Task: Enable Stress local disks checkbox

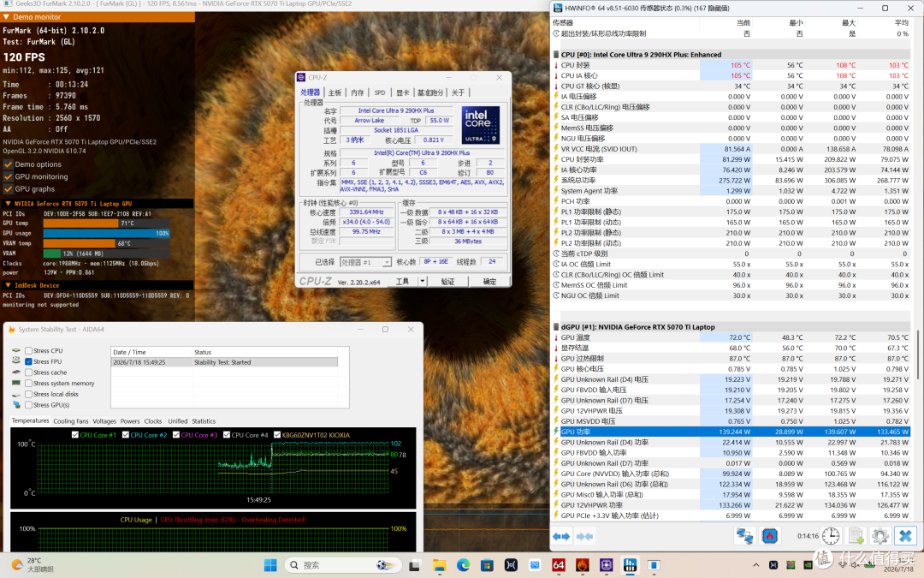Action: (28, 394)
